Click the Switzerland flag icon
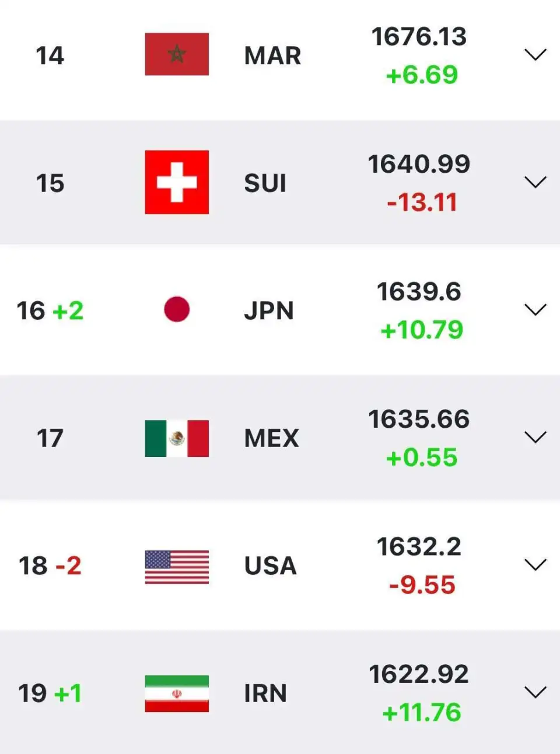Screen dimensions: 560x754 [177, 182]
